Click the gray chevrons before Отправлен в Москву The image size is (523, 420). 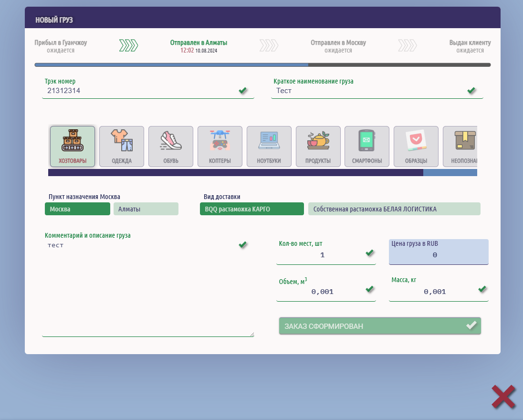tap(269, 45)
